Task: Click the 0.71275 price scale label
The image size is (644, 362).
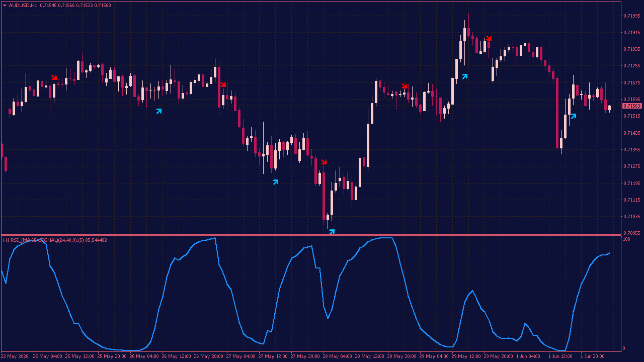Action: pyautogui.click(x=632, y=166)
